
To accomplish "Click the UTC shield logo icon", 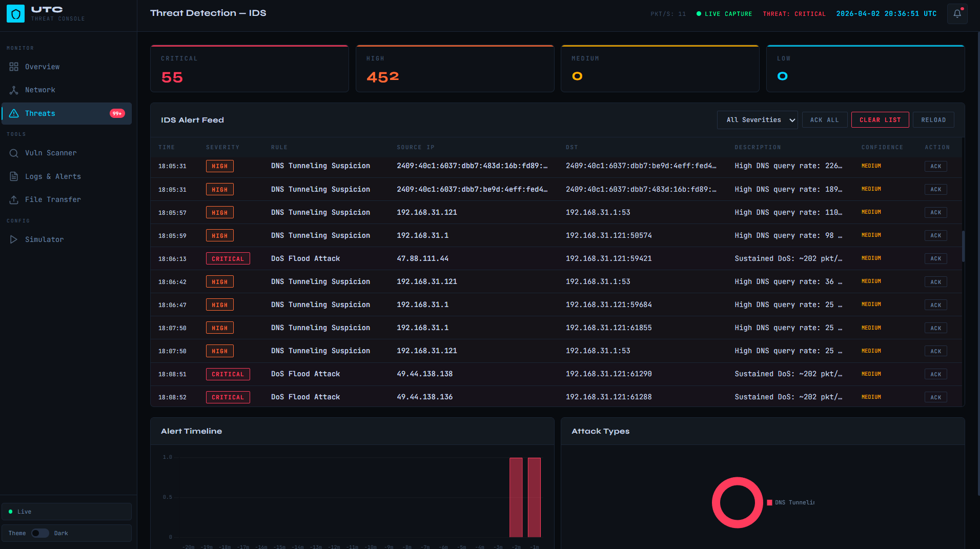I will (15, 14).
